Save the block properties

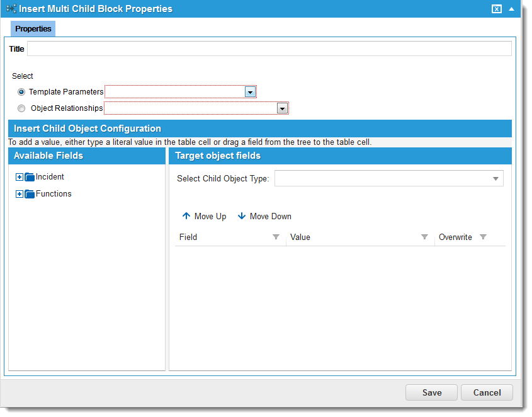pos(431,393)
